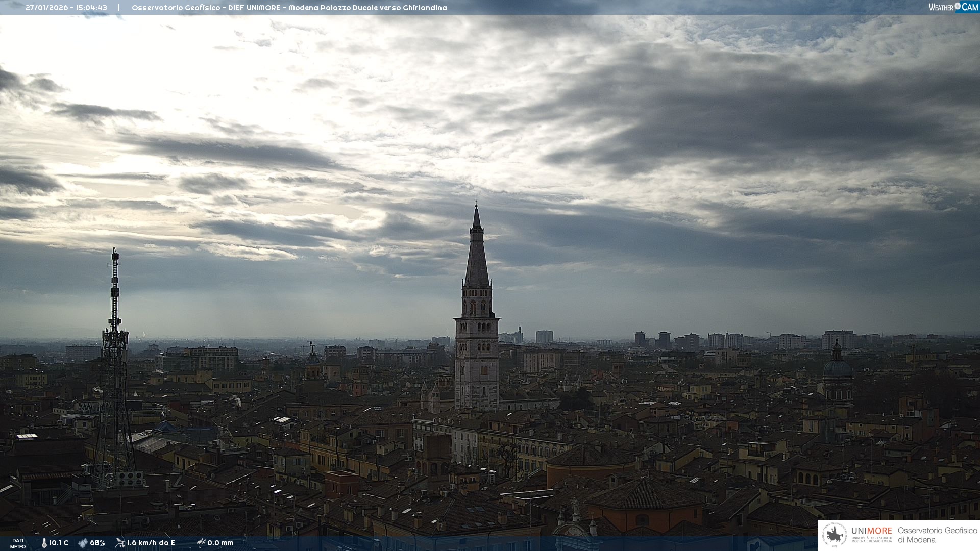Screen dimensions: 980x551
Task: Select the 10.1 C temperature reading
Action: pyautogui.click(x=59, y=543)
